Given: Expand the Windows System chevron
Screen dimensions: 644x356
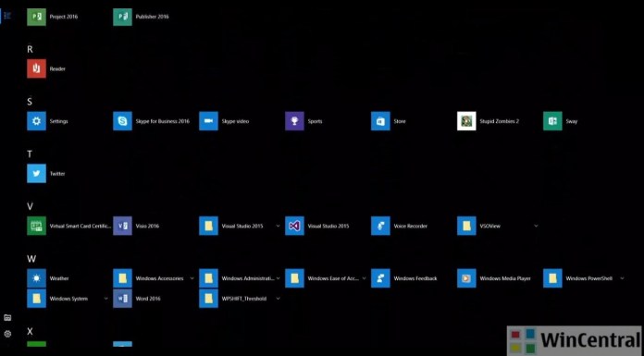Looking at the screenshot, I should click(106, 299).
